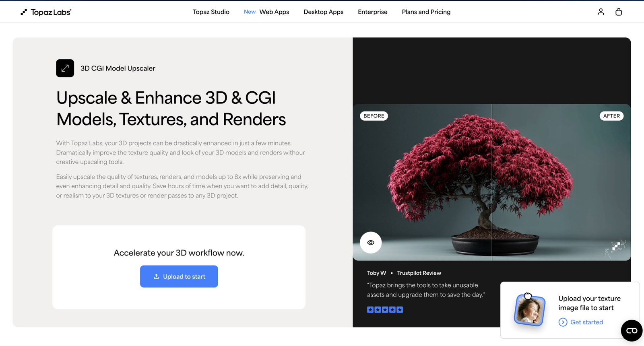
Task: Open the Enterprise menu
Action: pos(373,12)
